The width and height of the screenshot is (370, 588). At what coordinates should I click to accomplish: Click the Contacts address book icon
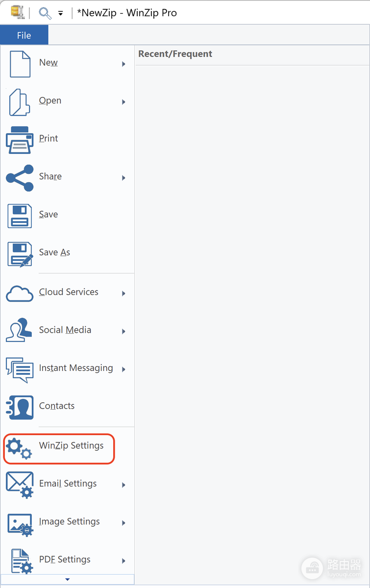(20, 408)
